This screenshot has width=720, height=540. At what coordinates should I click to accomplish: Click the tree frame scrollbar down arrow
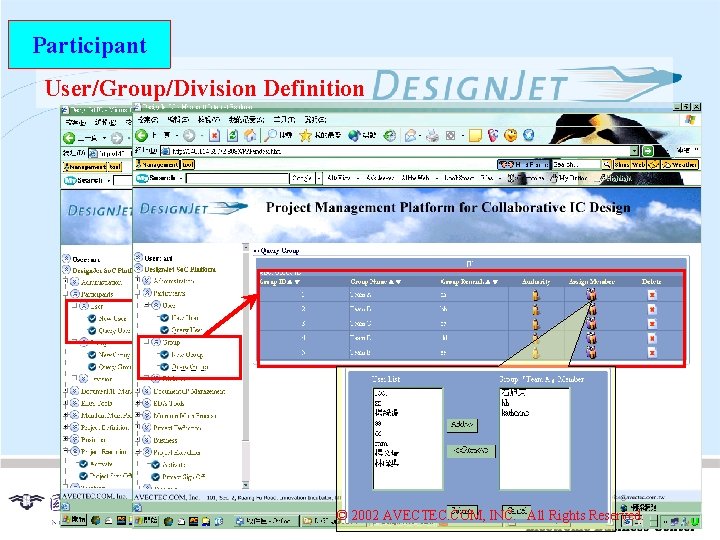pyautogui.click(x=246, y=485)
